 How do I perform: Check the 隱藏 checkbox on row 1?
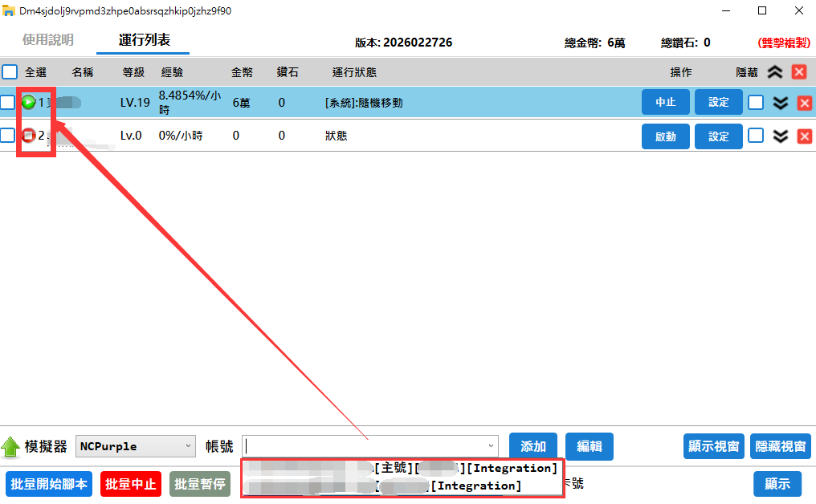pyautogui.click(x=755, y=102)
